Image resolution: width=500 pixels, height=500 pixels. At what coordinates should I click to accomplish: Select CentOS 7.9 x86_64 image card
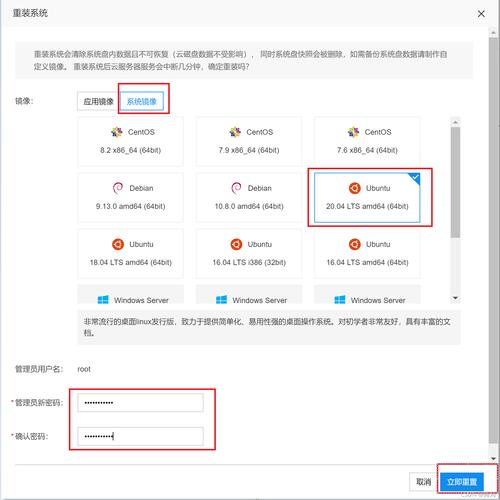point(249,141)
